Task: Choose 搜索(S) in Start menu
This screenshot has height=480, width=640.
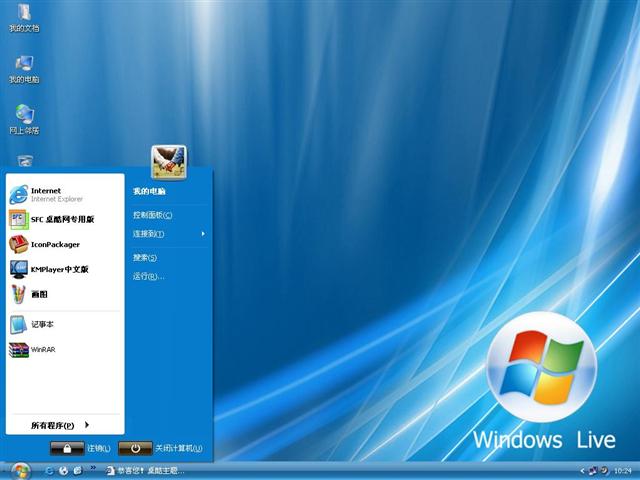Action: [x=145, y=257]
